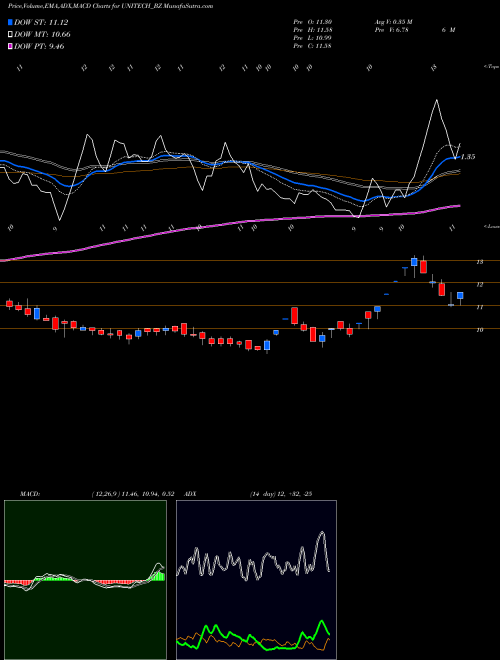Click the price axis label 10 at right edge
This screenshot has height=660, width=500.
click(x=479, y=330)
